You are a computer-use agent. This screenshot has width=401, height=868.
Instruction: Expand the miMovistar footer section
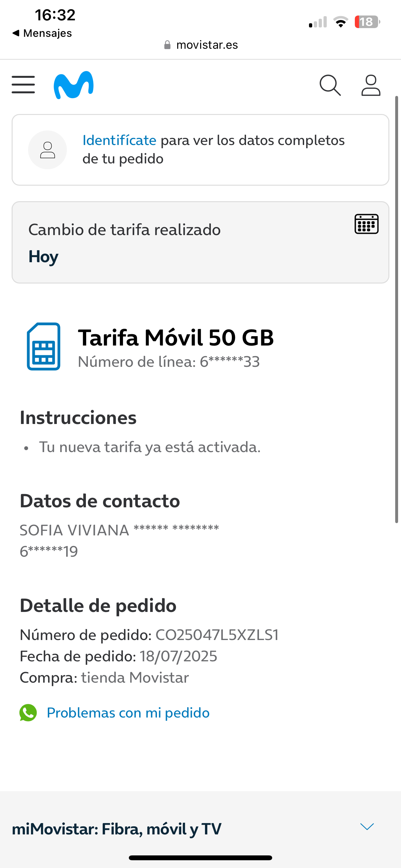367,827
